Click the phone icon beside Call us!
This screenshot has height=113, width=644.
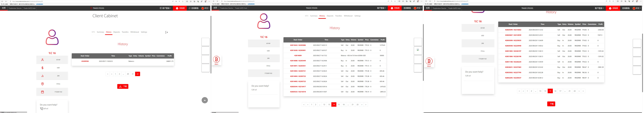(41, 108)
